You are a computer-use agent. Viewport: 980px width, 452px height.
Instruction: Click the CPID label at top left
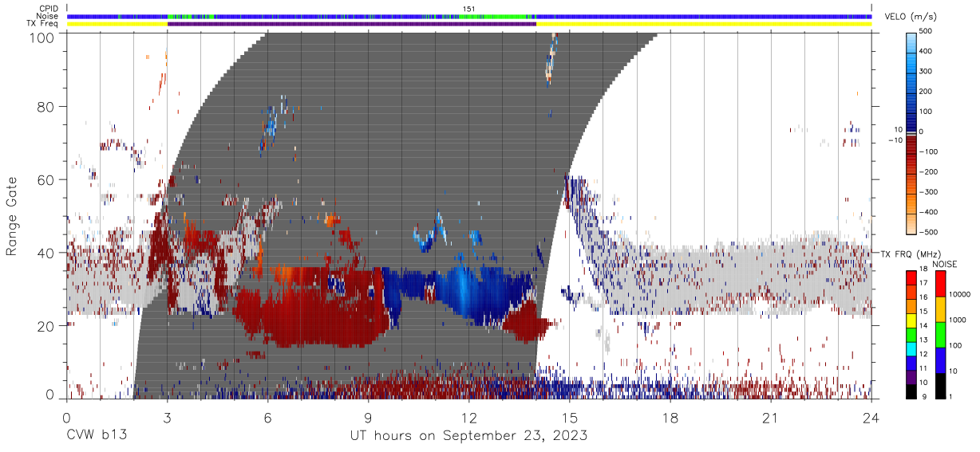click(49, 9)
